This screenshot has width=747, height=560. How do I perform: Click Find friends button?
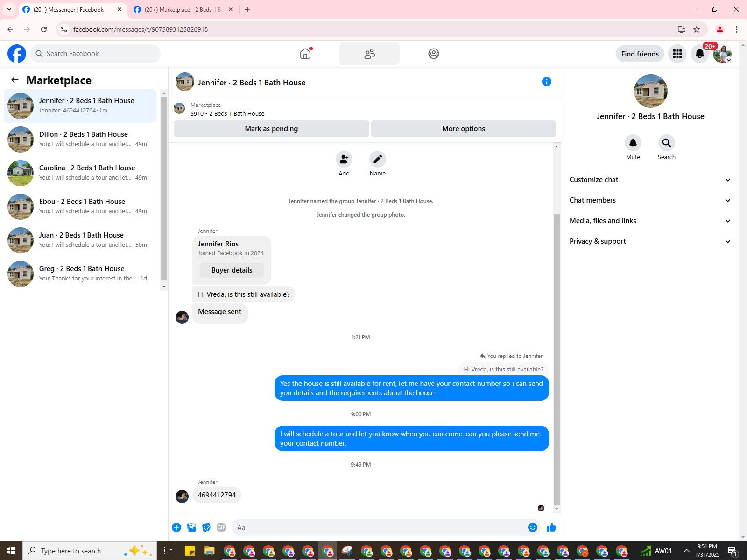click(640, 54)
